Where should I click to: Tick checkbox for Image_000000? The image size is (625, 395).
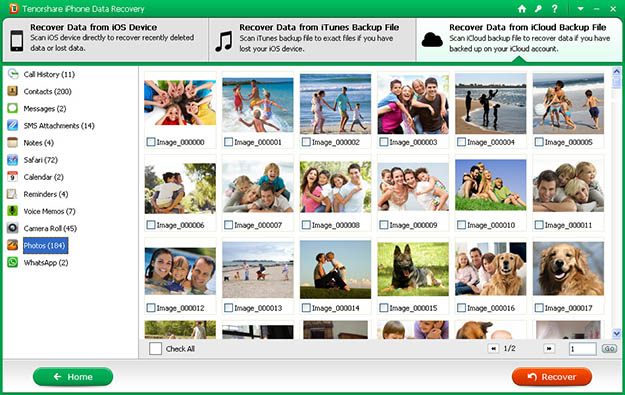(x=151, y=142)
